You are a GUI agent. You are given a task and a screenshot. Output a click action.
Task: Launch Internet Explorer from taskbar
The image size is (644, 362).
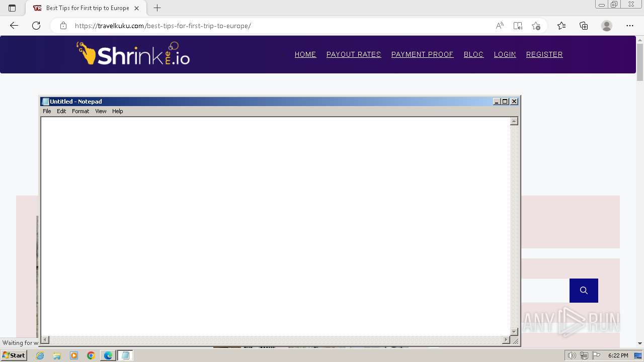[40, 355]
